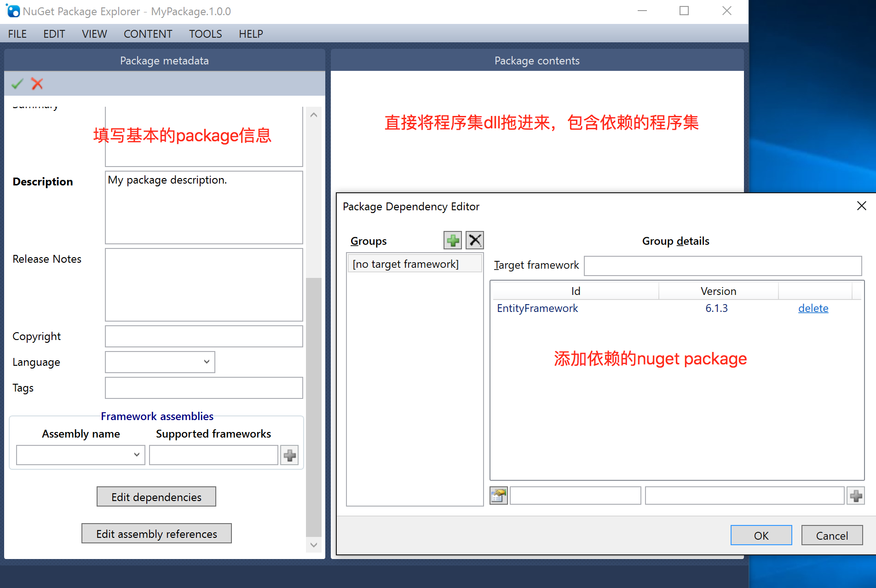This screenshot has width=876, height=588.
Task: Close the Package Dependency Editor dialog
Action: tap(862, 206)
